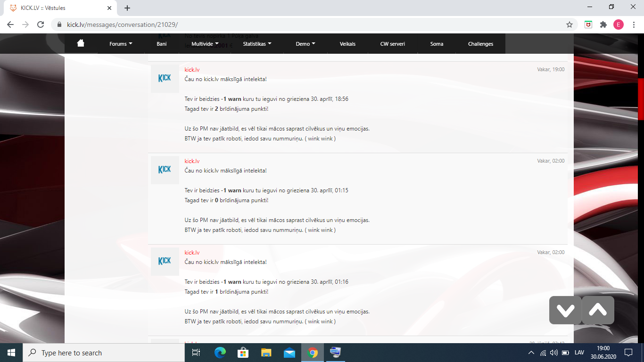
Task: Click kick.lv sender link in 19:00 message
Action: (192, 69)
